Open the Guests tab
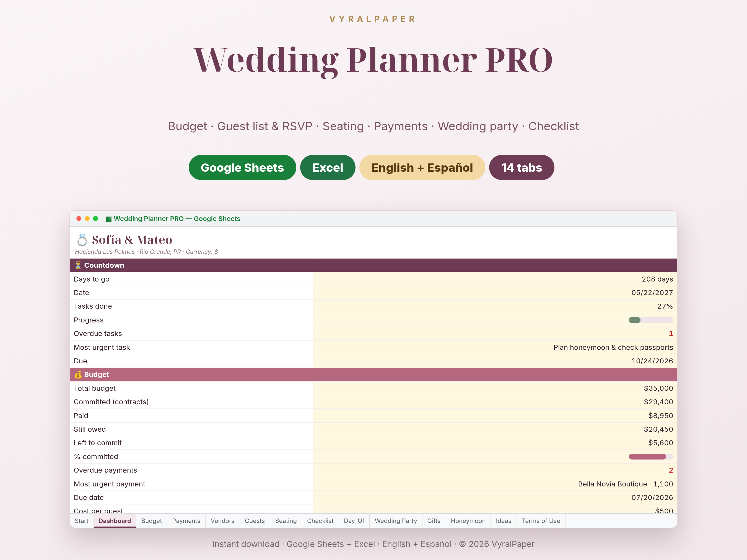Image resolution: width=747 pixels, height=560 pixels. point(255,521)
